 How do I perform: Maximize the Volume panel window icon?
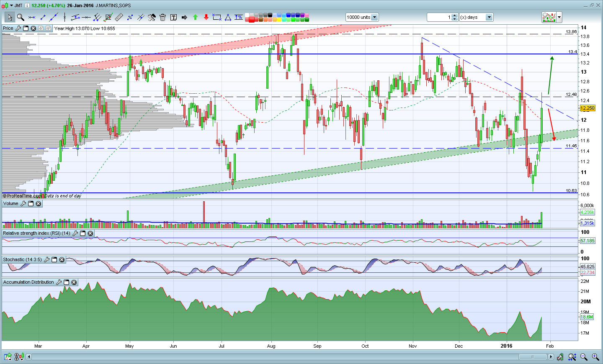coord(31,204)
